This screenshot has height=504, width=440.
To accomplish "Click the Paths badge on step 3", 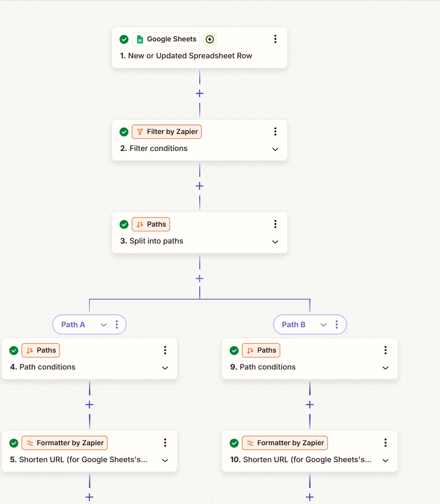I will (x=151, y=224).
